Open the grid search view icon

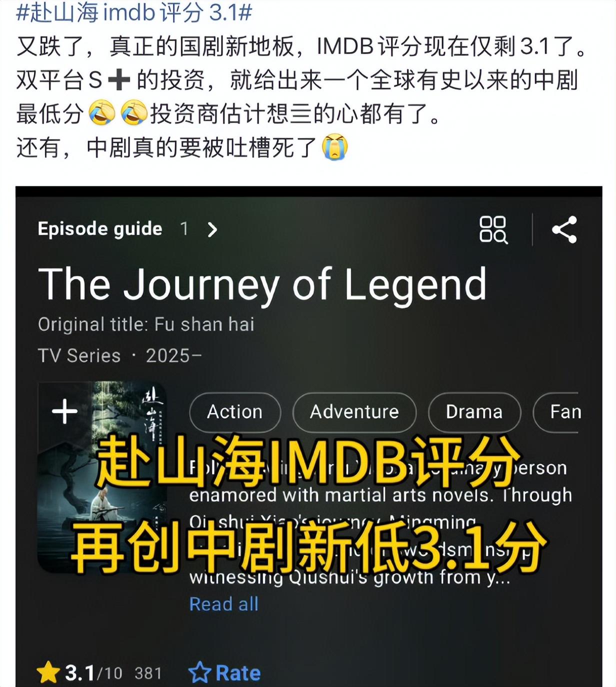[x=493, y=229]
